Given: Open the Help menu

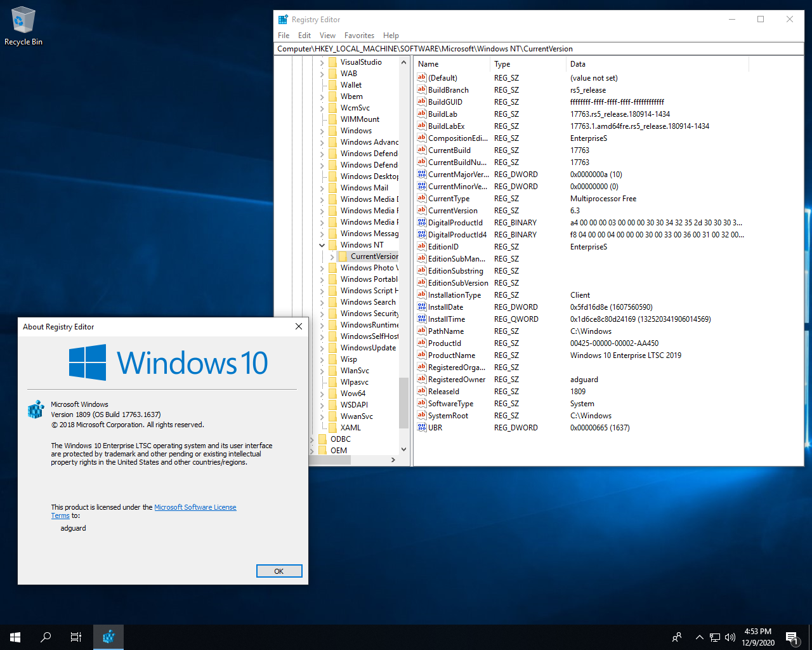Looking at the screenshot, I should click(391, 36).
